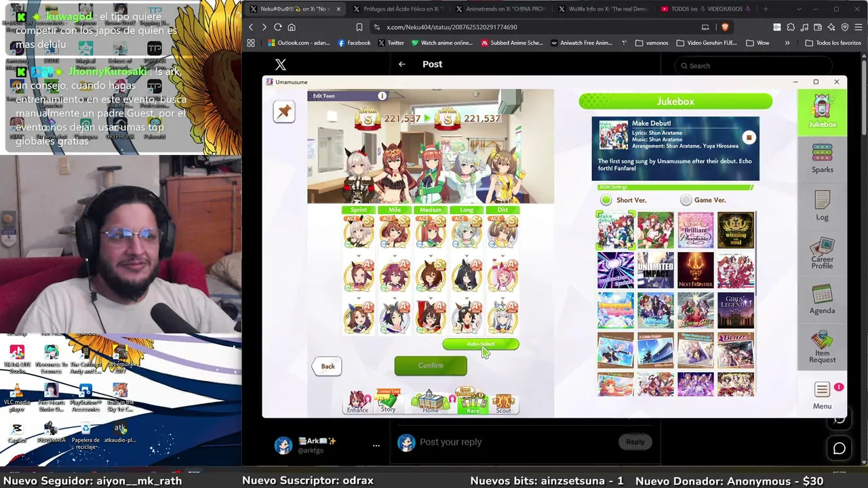Go to Story in bottom navigation
Image resolution: width=868 pixels, height=488 pixels.
click(388, 401)
